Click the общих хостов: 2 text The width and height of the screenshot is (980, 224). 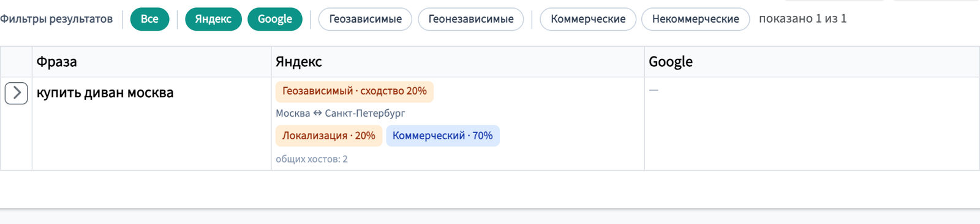pyautogui.click(x=312, y=159)
